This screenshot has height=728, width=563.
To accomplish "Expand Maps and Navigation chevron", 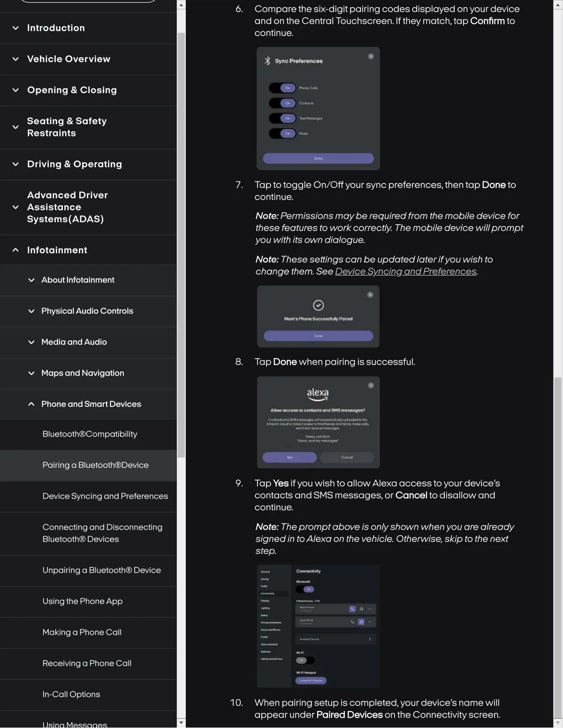I will (31, 373).
